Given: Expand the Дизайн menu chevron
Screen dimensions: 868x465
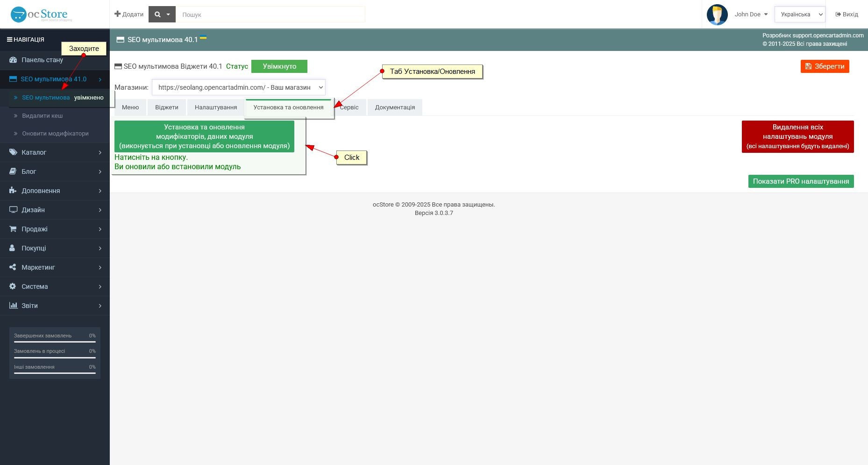Looking at the screenshot, I should pos(100,210).
